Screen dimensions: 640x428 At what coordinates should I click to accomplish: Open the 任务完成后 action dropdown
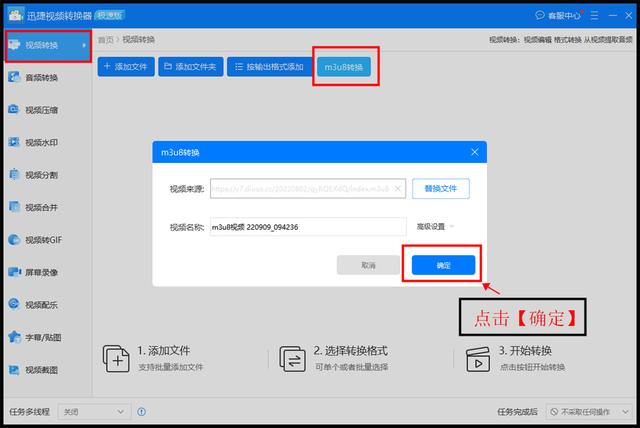594,411
